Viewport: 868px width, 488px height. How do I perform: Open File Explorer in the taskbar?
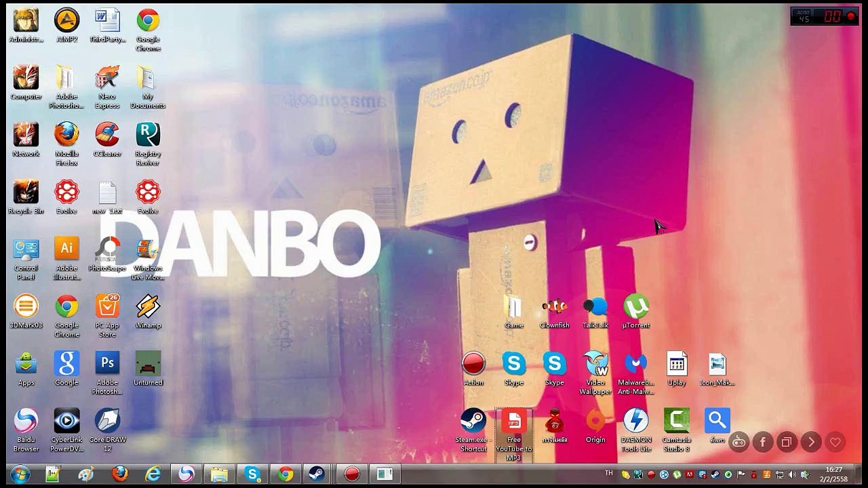coord(219,474)
